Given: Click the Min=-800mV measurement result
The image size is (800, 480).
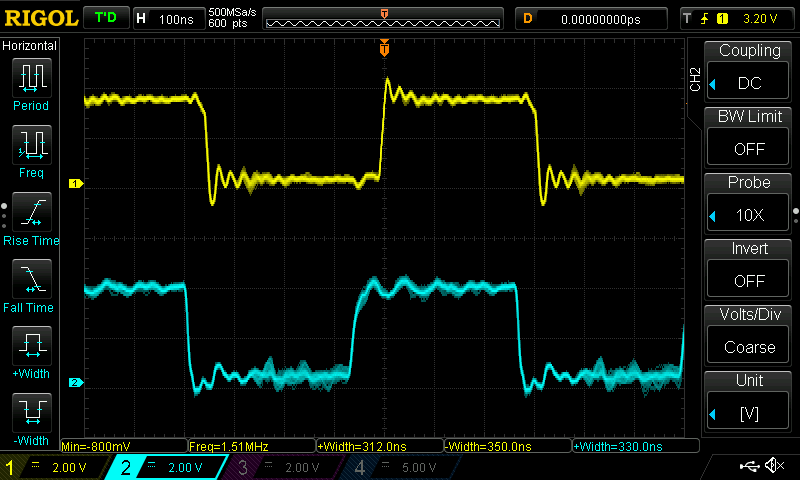Looking at the screenshot, I should pyautogui.click(x=124, y=446).
